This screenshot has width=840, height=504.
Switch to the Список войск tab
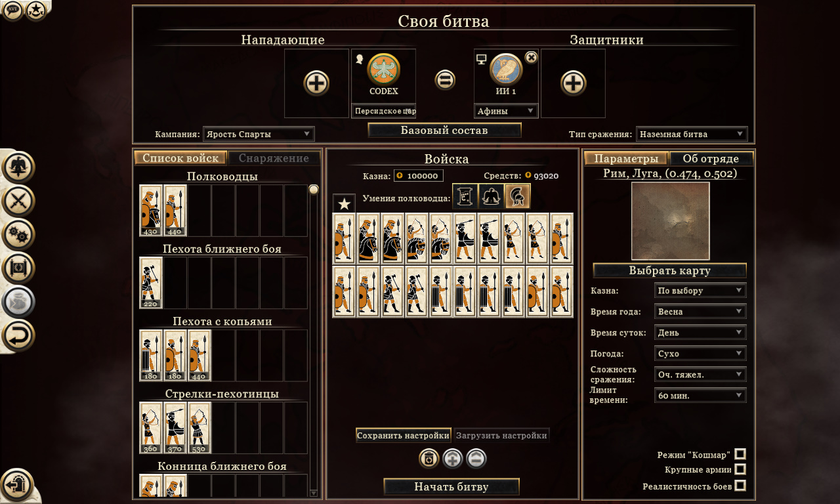pos(180,158)
